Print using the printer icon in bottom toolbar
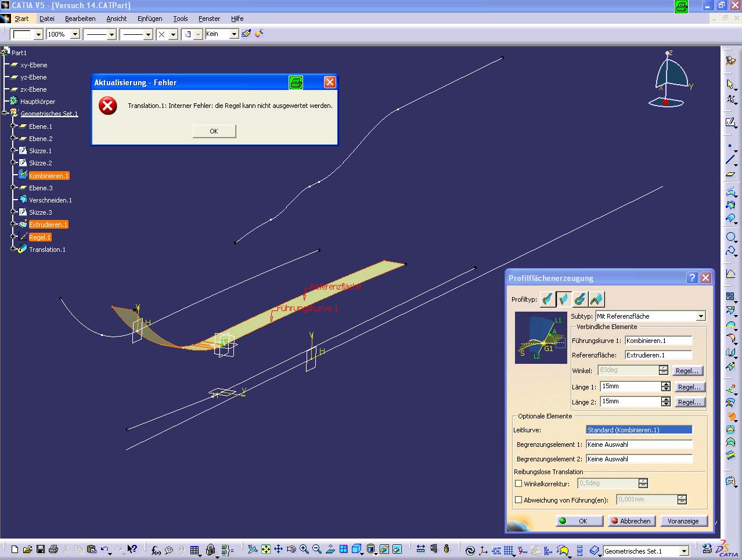This screenshot has width=742, height=560. click(53, 549)
